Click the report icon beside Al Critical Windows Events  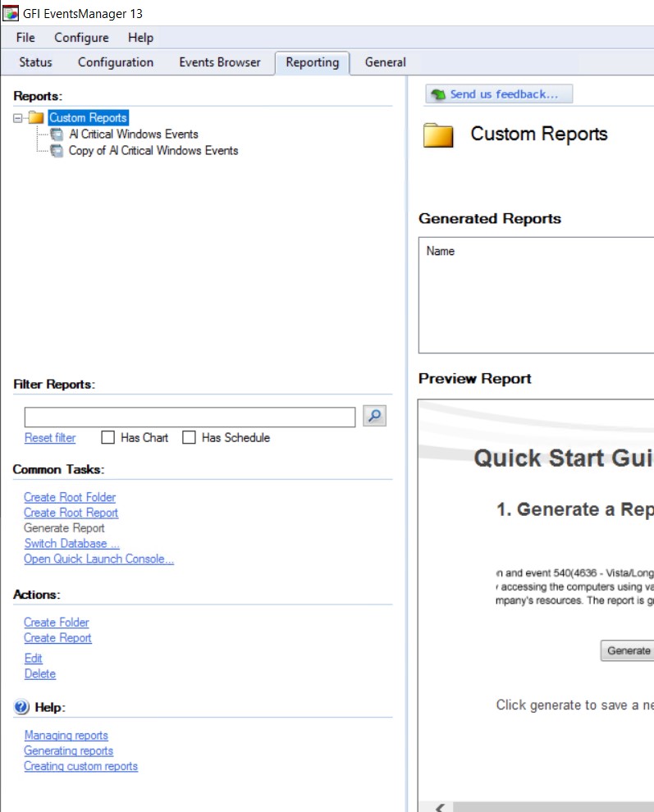(57, 135)
